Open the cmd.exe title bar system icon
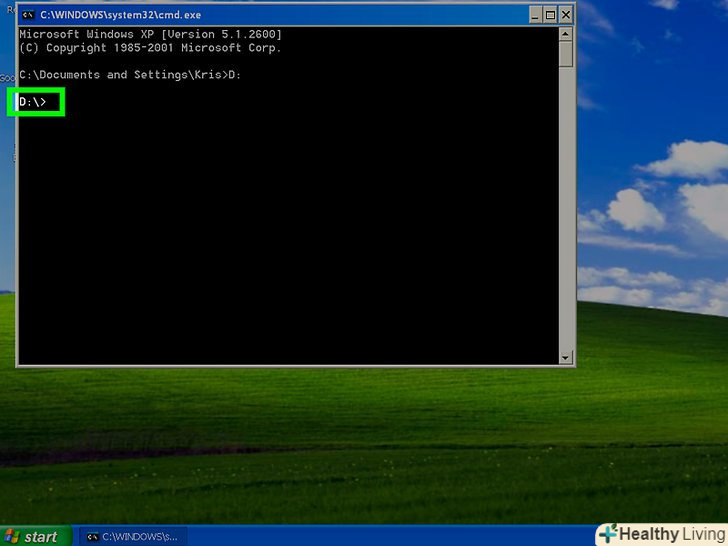 tap(28, 15)
